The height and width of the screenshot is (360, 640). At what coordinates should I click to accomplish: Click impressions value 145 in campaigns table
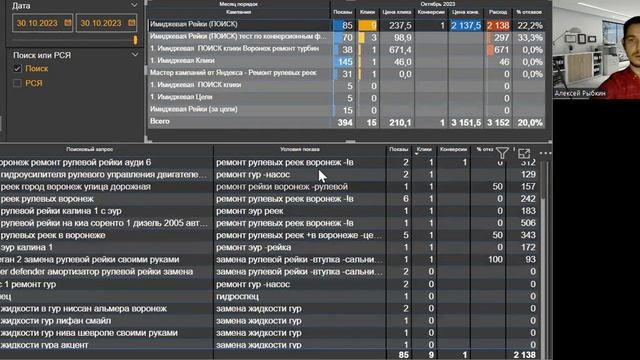[x=345, y=62]
